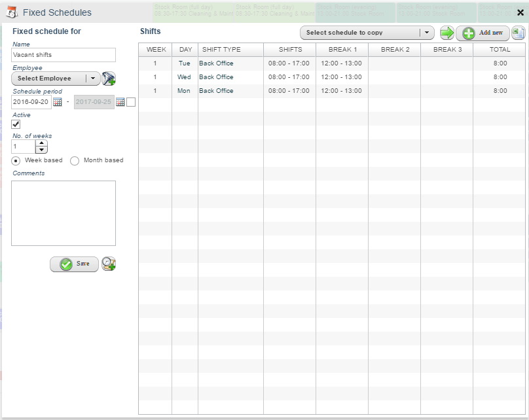Open the start date calendar picker
The image size is (529, 420).
pyautogui.click(x=58, y=102)
